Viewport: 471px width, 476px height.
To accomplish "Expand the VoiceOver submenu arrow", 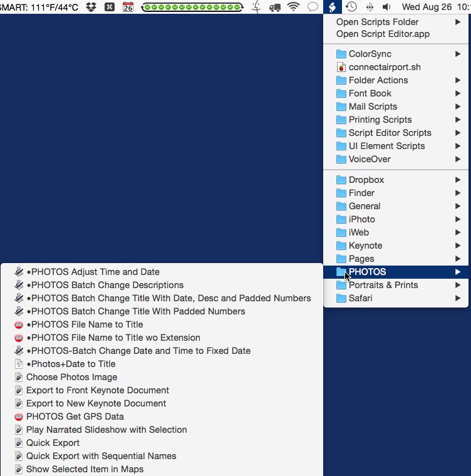I will pyautogui.click(x=458, y=159).
